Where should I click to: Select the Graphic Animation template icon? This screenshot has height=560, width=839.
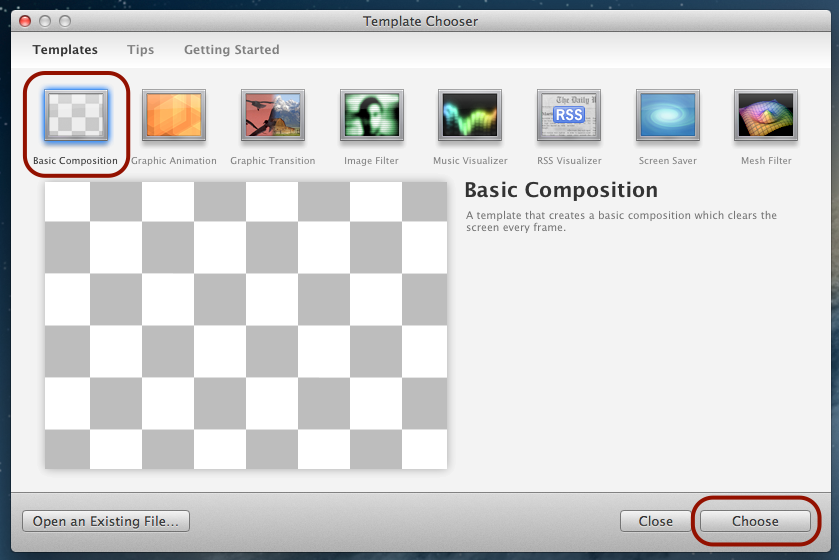[174, 115]
